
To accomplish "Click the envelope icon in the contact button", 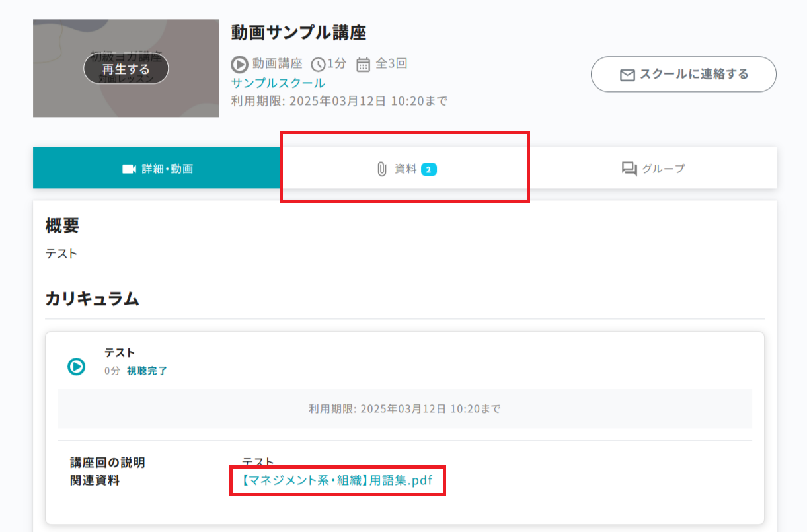I will click(x=627, y=75).
